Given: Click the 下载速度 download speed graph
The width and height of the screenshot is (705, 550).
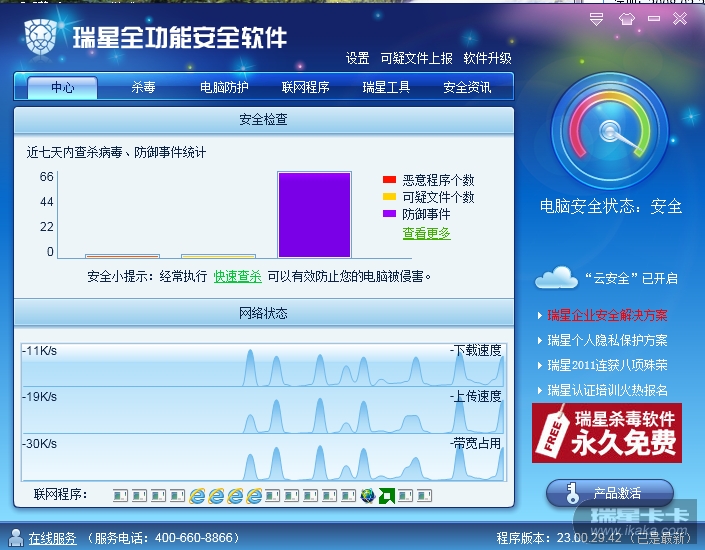Looking at the screenshot, I should click(x=263, y=365).
